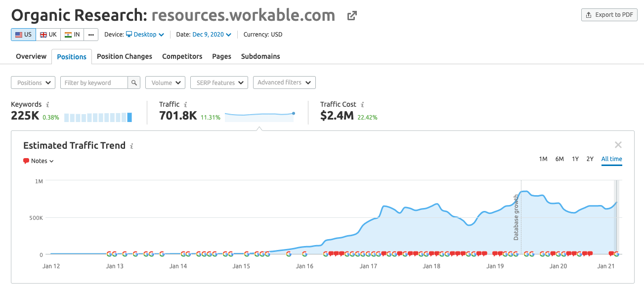The height and width of the screenshot is (290, 644).
Task: Click the Jan 17 axis label
Action: click(x=368, y=266)
